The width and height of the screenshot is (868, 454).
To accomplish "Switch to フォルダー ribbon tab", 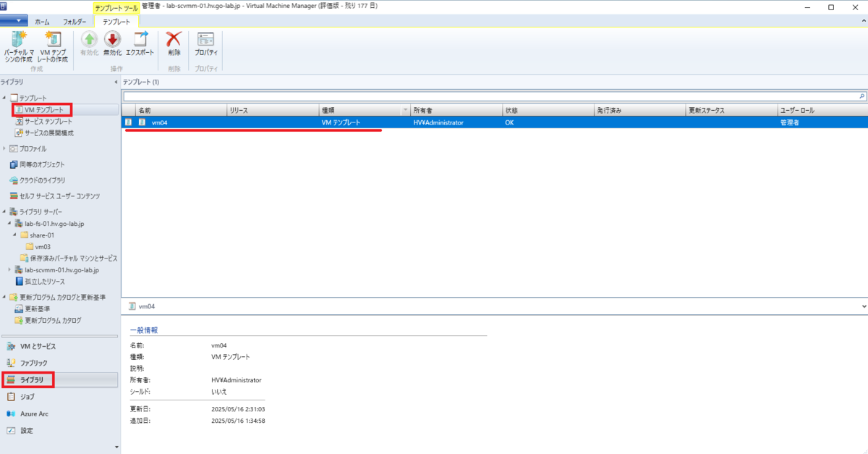I will (75, 22).
